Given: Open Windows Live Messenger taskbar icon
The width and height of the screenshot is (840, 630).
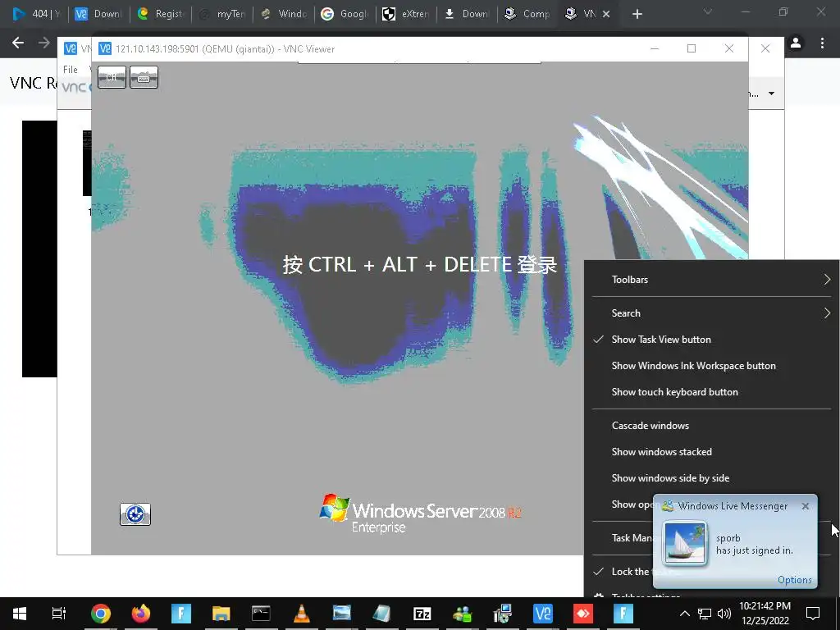Looking at the screenshot, I should (463, 614).
